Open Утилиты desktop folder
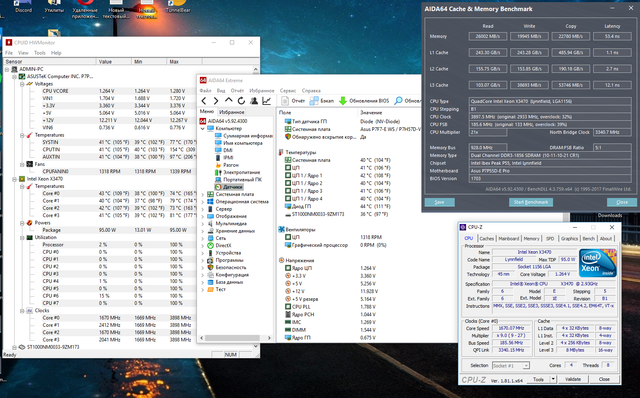This screenshot has width=640, height=398. coord(54,7)
